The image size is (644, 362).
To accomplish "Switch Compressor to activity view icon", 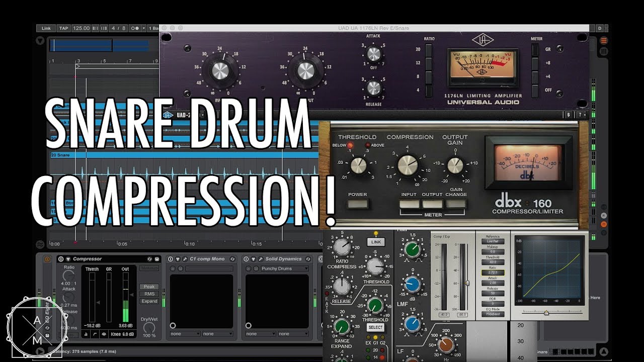I will pyautogui.click(x=104, y=334).
